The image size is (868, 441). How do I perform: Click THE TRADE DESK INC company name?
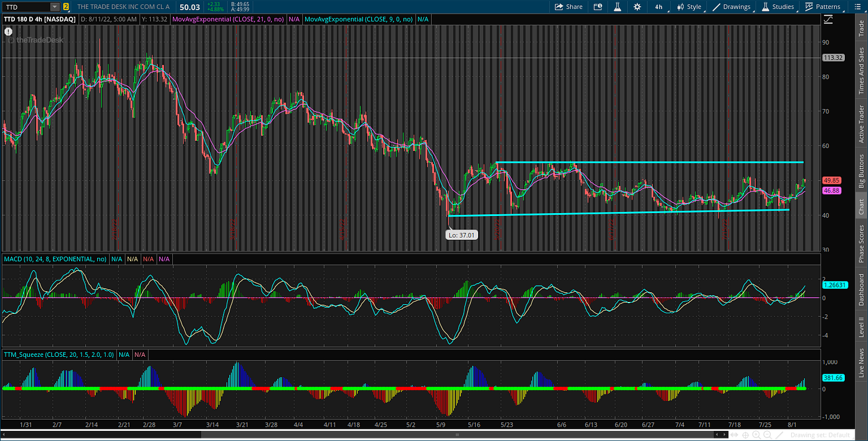coord(124,7)
